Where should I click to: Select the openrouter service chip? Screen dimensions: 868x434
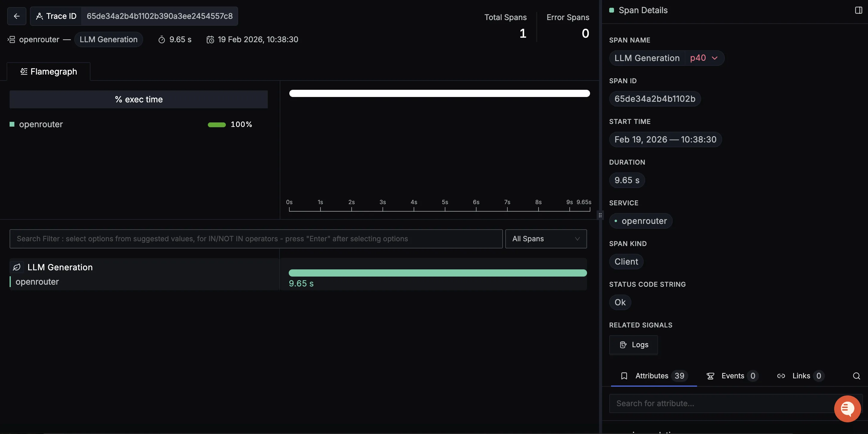click(641, 221)
